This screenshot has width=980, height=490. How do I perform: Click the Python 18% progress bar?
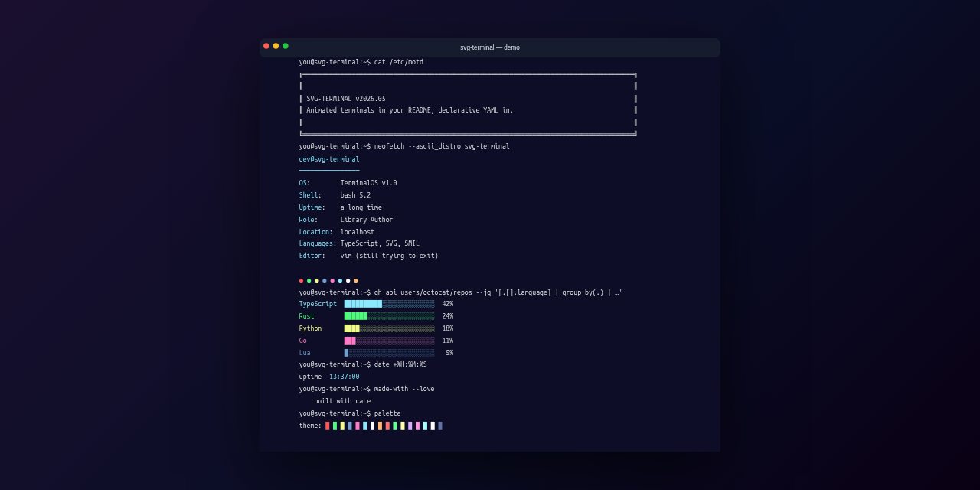click(x=389, y=328)
